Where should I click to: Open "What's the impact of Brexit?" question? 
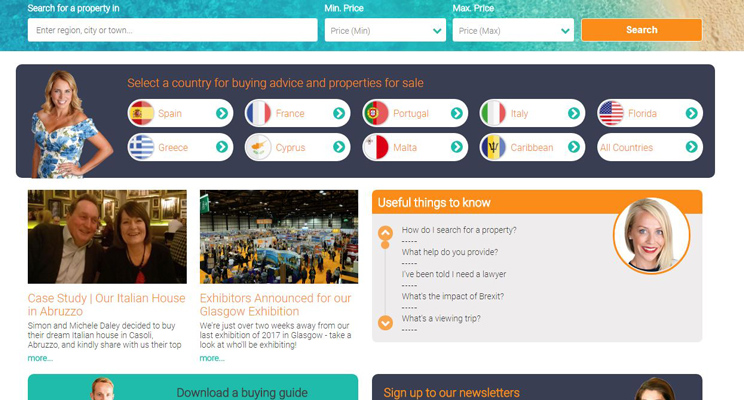pyautogui.click(x=452, y=296)
